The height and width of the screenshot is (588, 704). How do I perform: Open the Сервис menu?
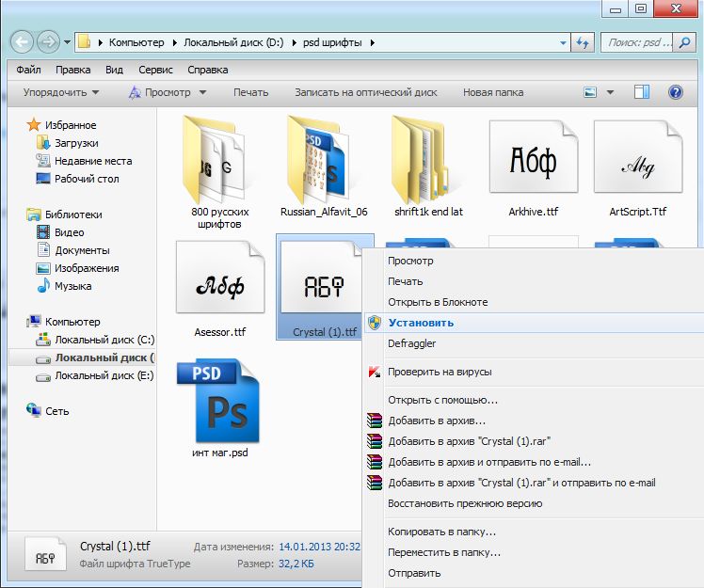click(155, 70)
